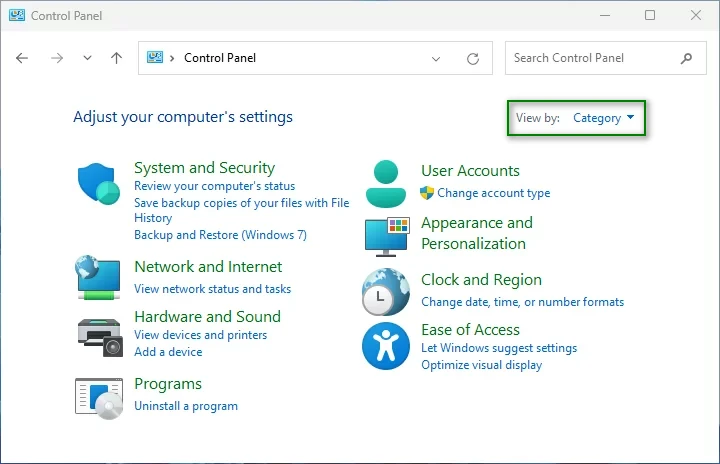Click the Clock and Region globe clock icon
The width and height of the screenshot is (720, 464).
(386, 292)
